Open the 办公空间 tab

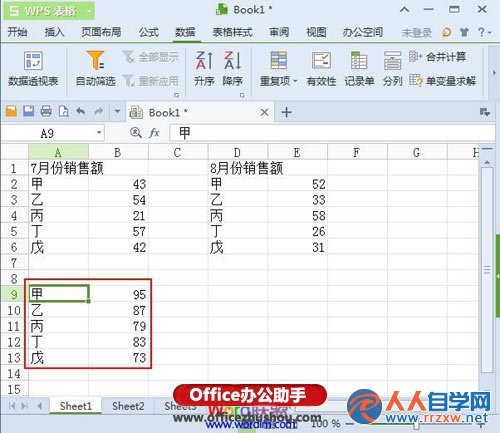363,32
